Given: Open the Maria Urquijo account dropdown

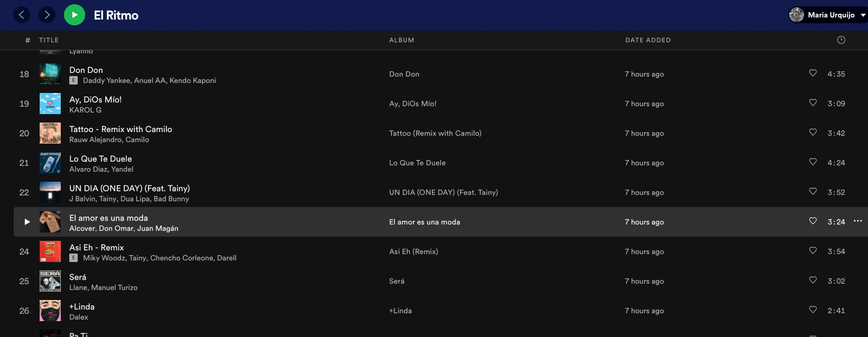Looking at the screenshot, I should click(x=863, y=15).
